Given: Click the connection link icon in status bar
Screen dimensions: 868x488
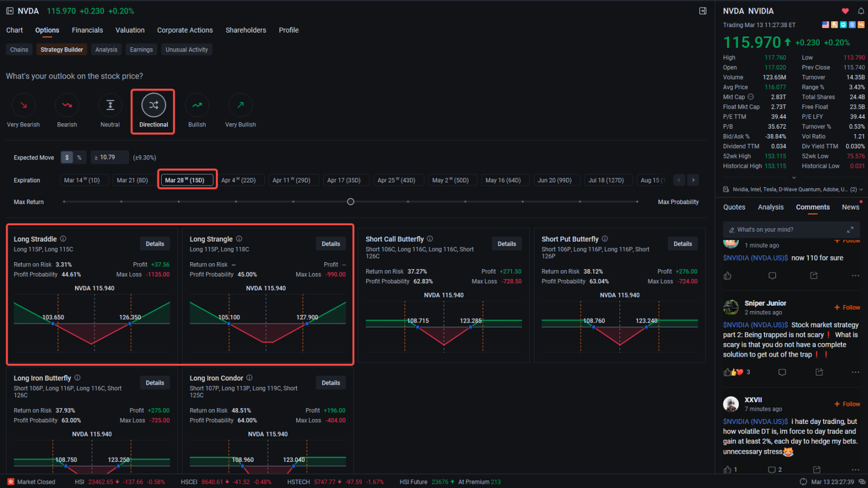Looking at the screenshot, I should (862, 482).
